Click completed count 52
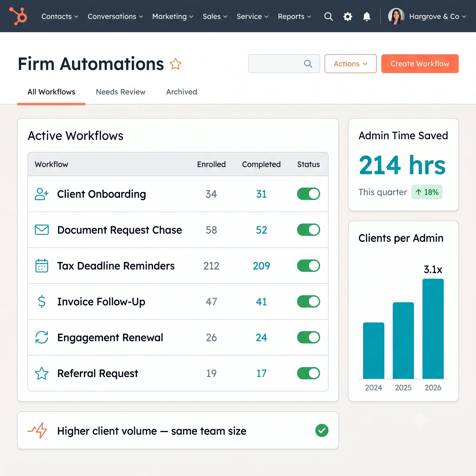 (261, 230)
